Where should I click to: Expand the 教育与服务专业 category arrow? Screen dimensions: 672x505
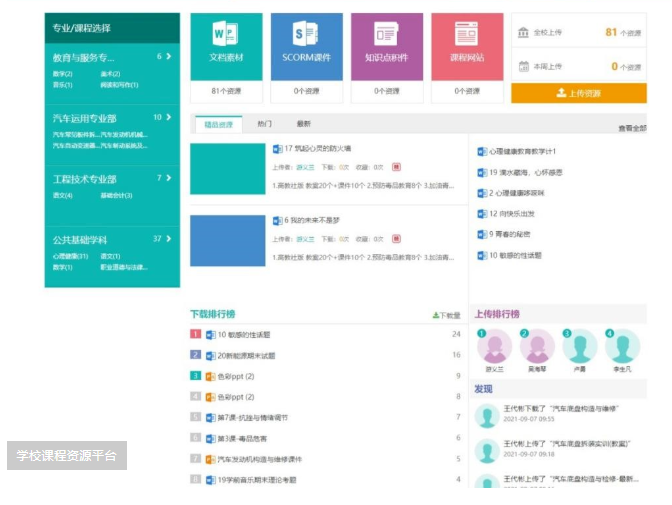(169, 57)
